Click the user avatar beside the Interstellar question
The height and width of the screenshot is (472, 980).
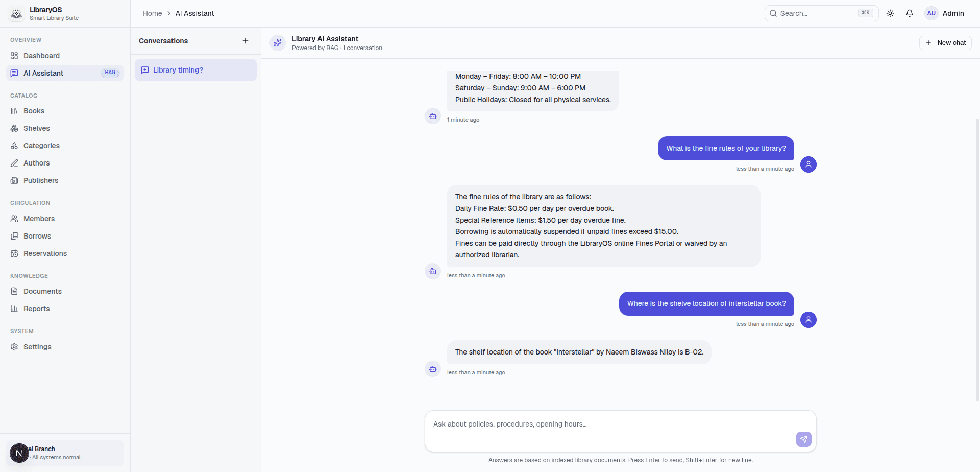(x=808, y=320)
